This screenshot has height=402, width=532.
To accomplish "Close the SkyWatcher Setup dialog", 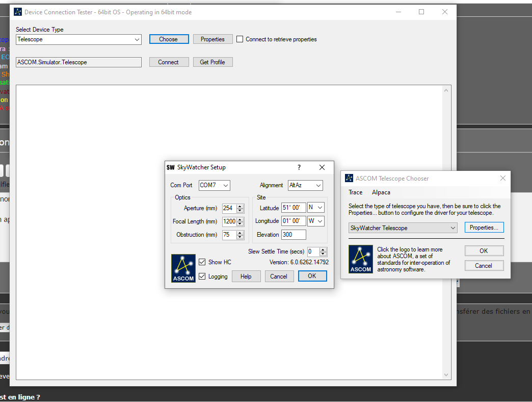I will (322, 167).
